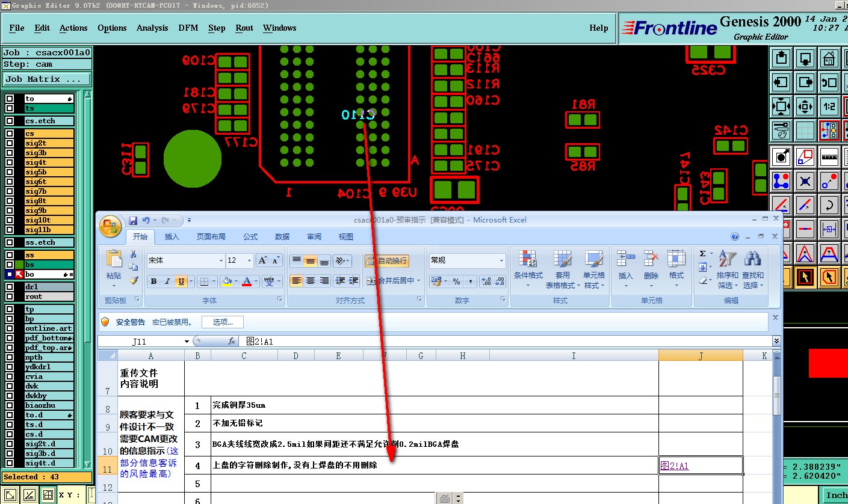Click the Excel Italic I icon
The height and width of the screenshot is (504, 848).
tap(167, 281)
